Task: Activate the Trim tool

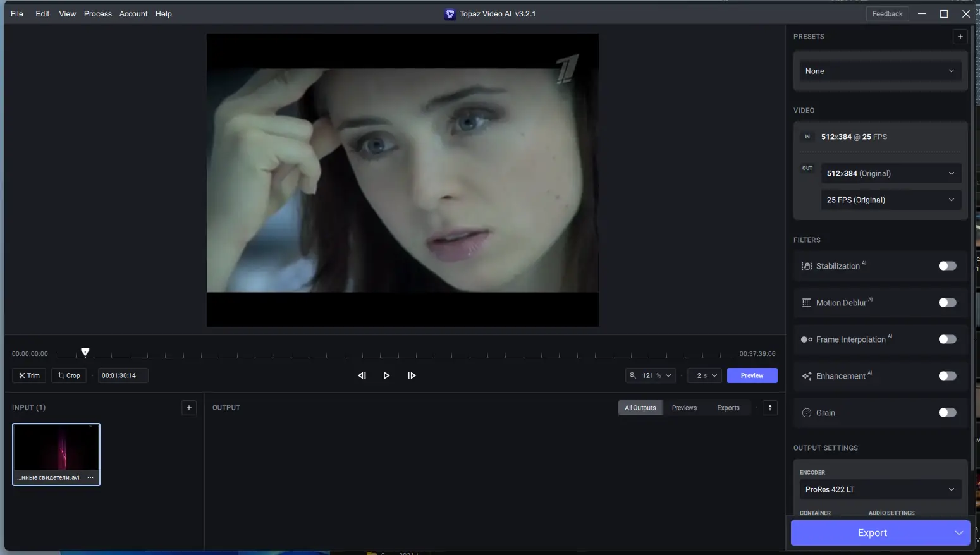Action: pos(29,375)
